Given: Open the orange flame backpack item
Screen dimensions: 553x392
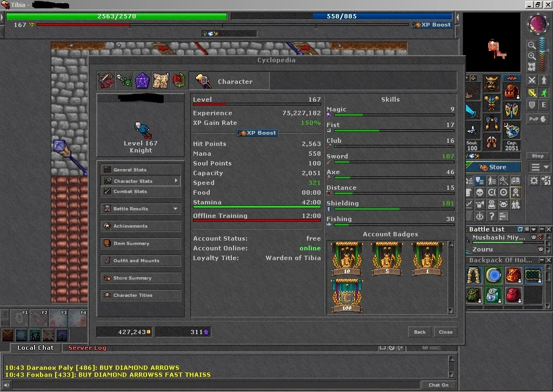Looking at the screenshot, I should [x=513, y=275].
